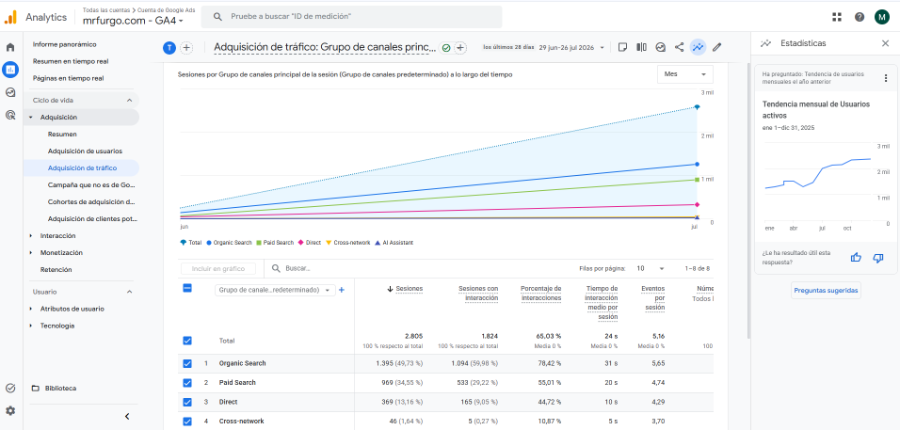The width and height of the screenshot is (900, 430).
Task: Open Retención in sidebar
Action: (x=56, y=269)
